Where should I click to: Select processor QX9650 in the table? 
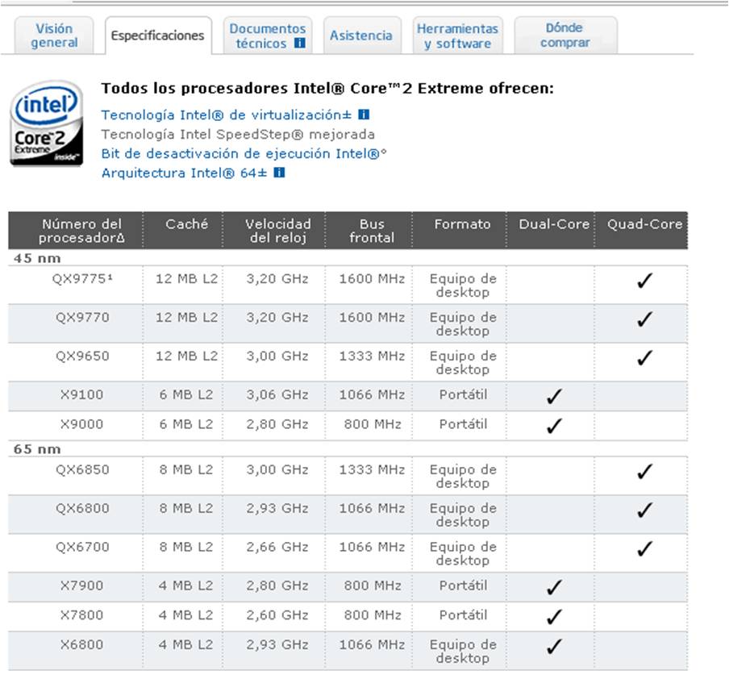pyautogui.click(x=82, y=356)
